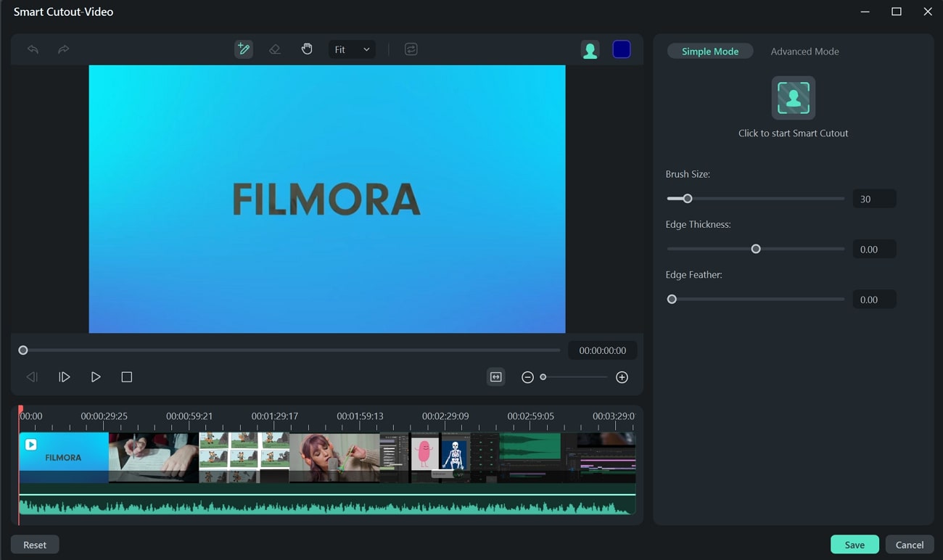Toggle fit timeline to window button

click(x=496, y=377)
